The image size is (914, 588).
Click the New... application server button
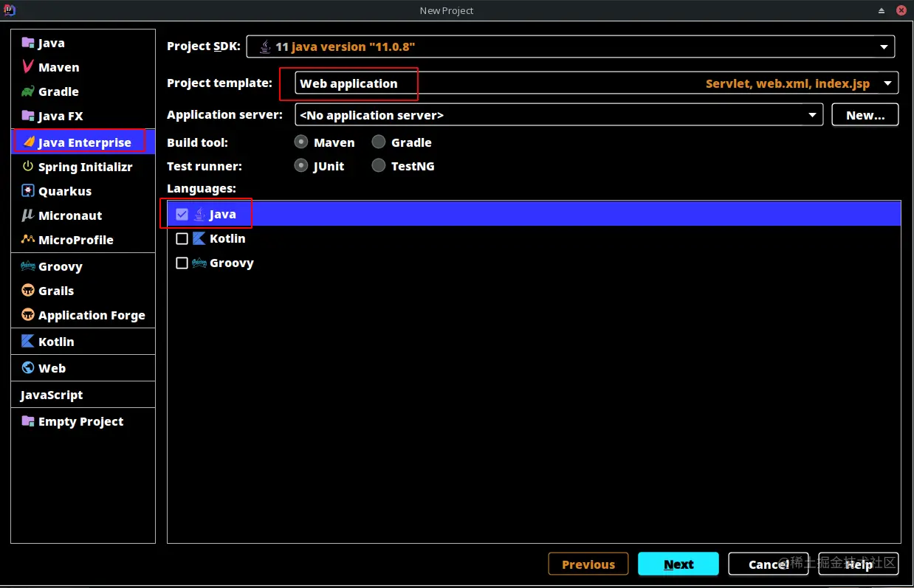click(865, 114)
